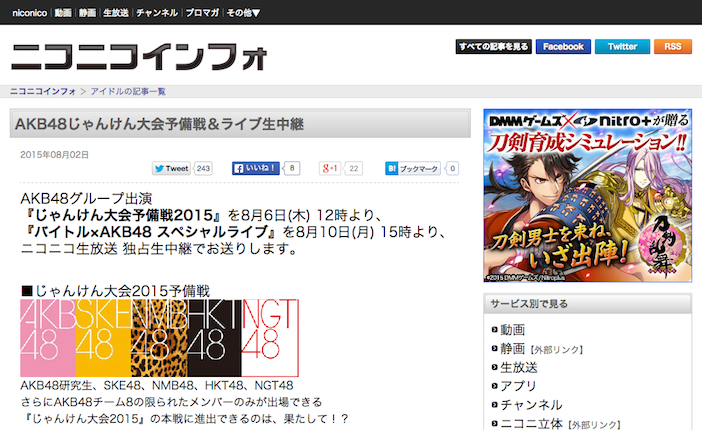Click the Hatena bookmark count 0
This screenshot has width=702, height=430.
pos(453,168)
